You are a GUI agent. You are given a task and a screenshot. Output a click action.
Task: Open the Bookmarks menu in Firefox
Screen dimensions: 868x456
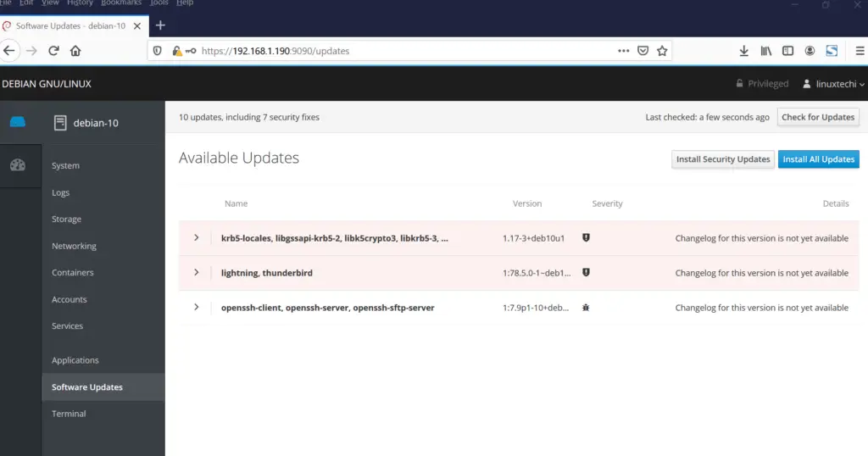click(x=121, y=3)
